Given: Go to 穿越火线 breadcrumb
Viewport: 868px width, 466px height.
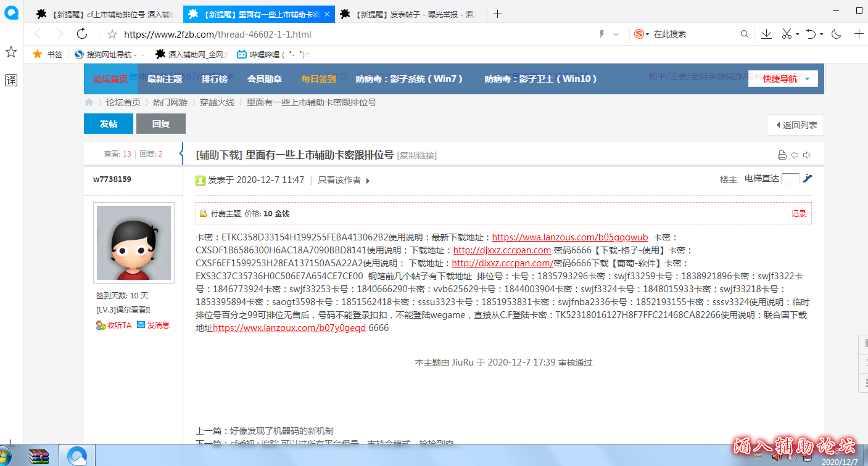Looking at the screenshot, I should coord(217,102).
